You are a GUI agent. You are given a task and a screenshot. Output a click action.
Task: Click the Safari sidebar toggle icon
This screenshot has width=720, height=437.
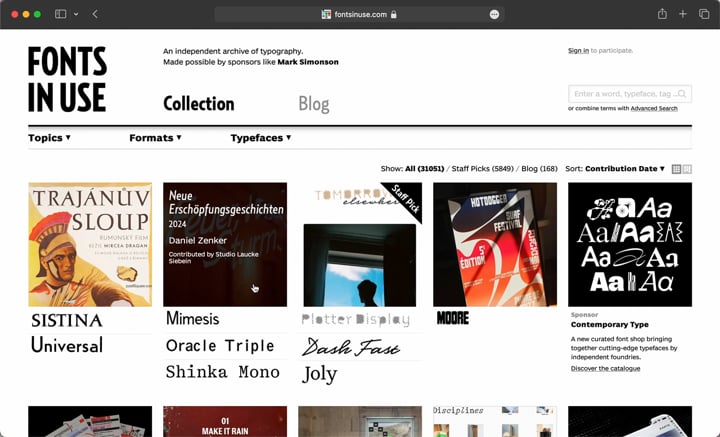pos(61,14)
